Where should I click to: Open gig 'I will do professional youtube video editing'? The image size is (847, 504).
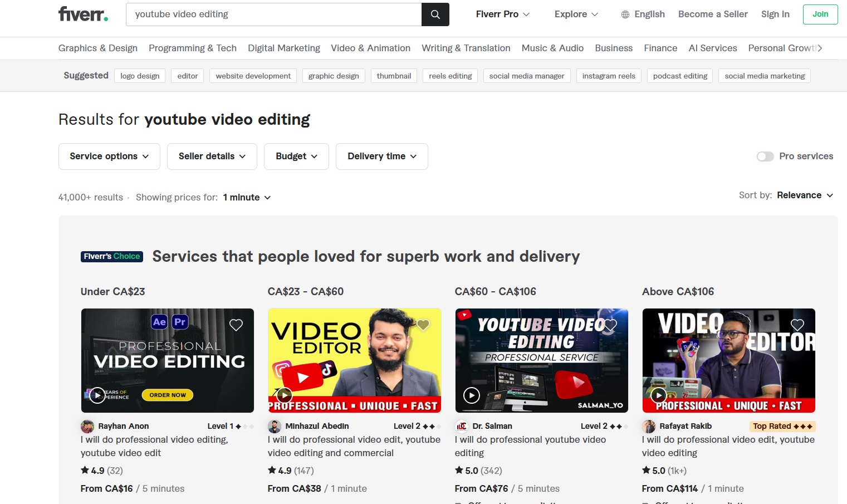click(x=530, y=447)
